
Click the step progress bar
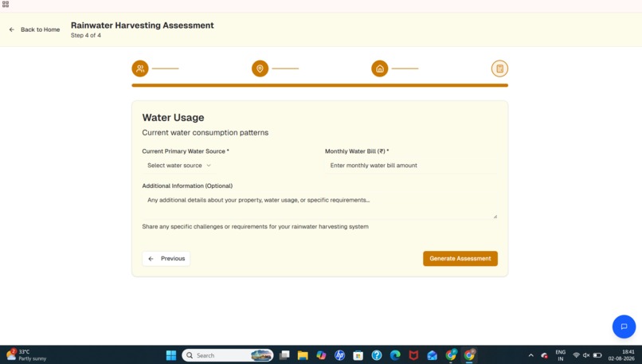tap(319, 85)
